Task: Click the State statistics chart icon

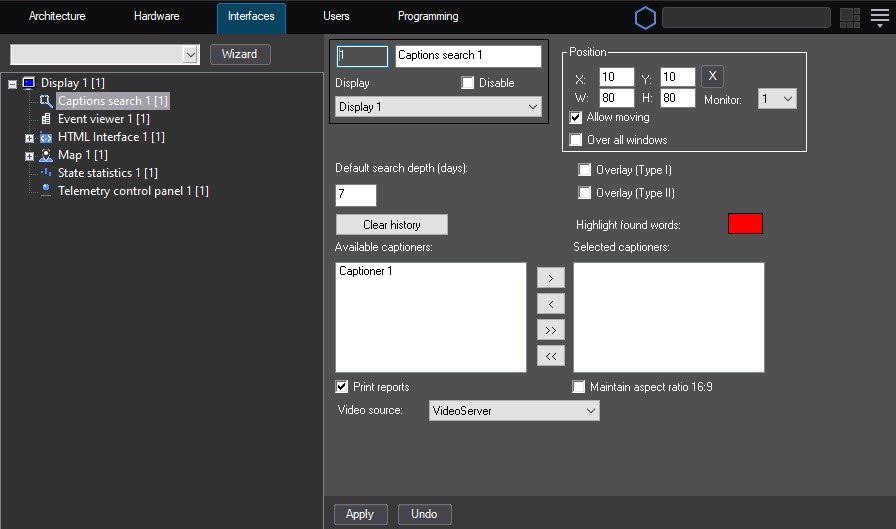Action: coord(46,173)
